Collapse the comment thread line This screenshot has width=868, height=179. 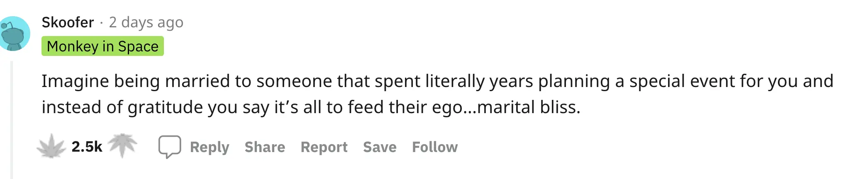coord(12,120)
